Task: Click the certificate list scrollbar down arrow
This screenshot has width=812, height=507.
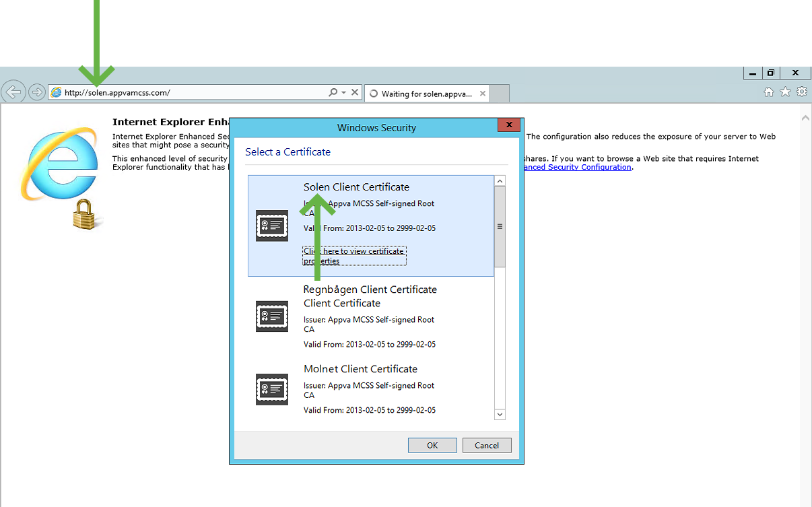Action: [500, 414]
